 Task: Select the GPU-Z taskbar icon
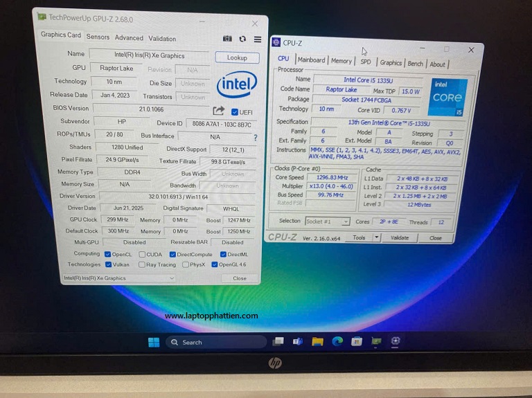coord(376,341)
